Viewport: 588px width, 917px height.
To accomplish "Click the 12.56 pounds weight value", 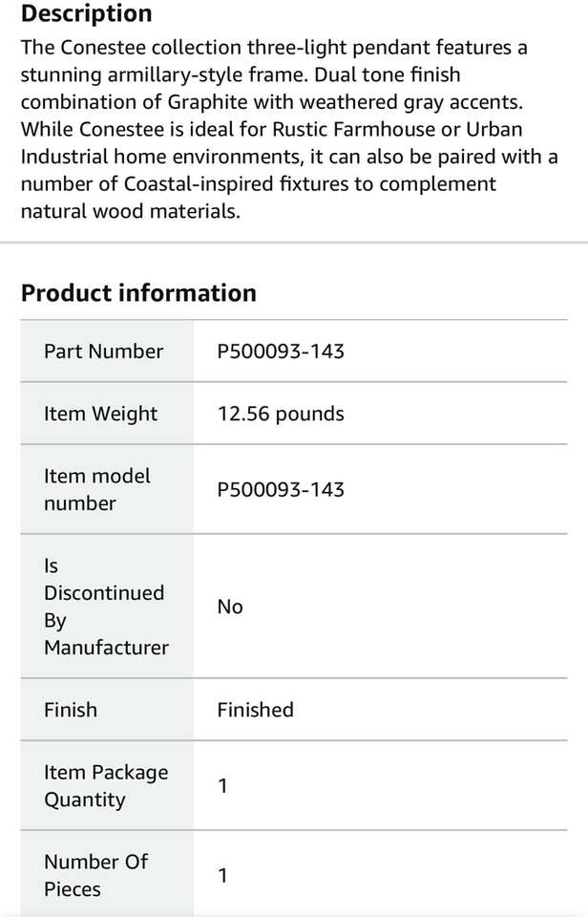I will pyautogui.click(x=281, y=414).
